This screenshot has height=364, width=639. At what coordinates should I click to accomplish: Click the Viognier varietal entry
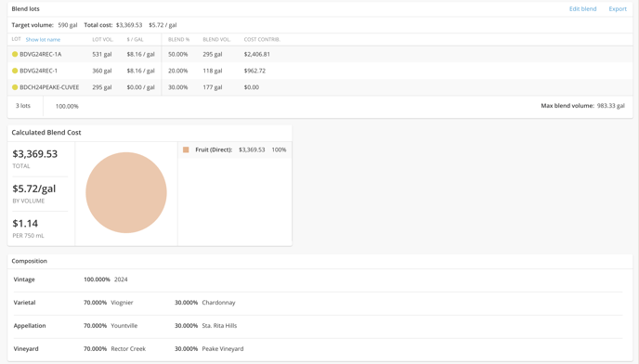tap(122, 303)
